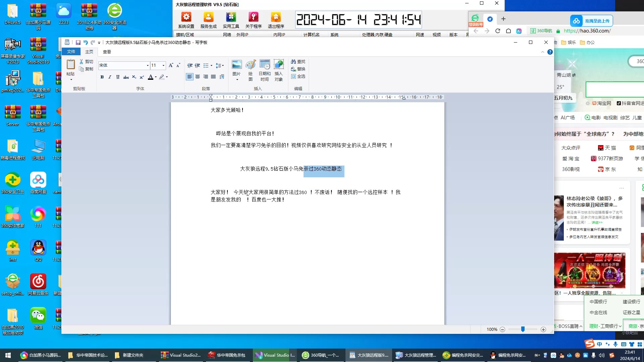
Task: Toggle Strikethrough formatting
Action: click(x=126, y=77)
